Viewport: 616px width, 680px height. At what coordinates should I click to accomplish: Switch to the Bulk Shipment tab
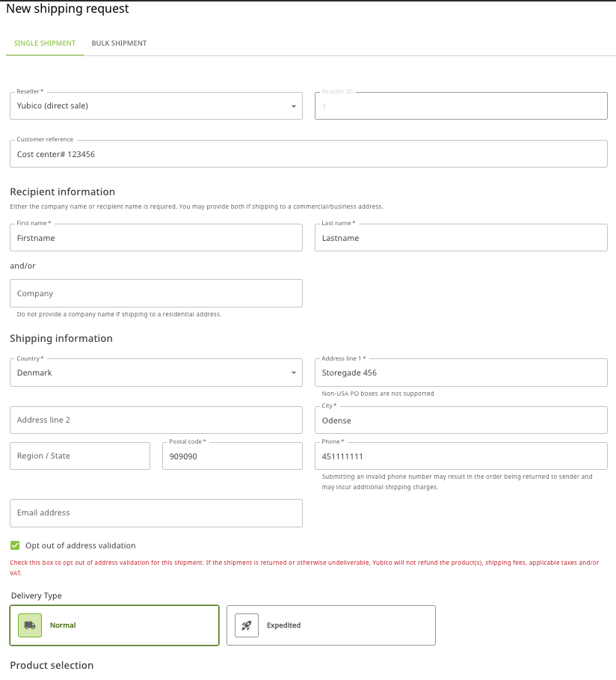119,43
